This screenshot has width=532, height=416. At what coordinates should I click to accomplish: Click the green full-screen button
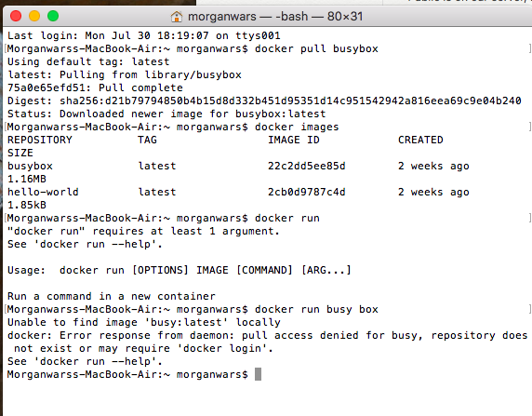click(53, 16)
